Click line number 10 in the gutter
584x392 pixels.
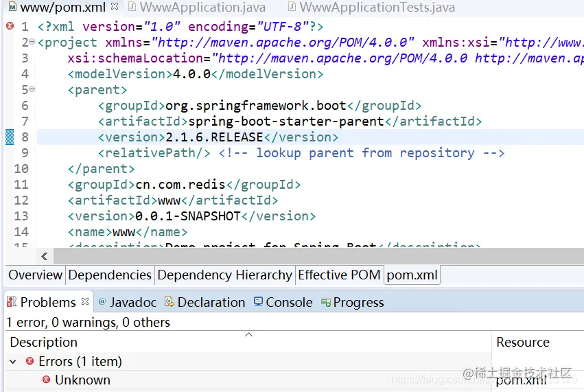click(x=21, y=169)
